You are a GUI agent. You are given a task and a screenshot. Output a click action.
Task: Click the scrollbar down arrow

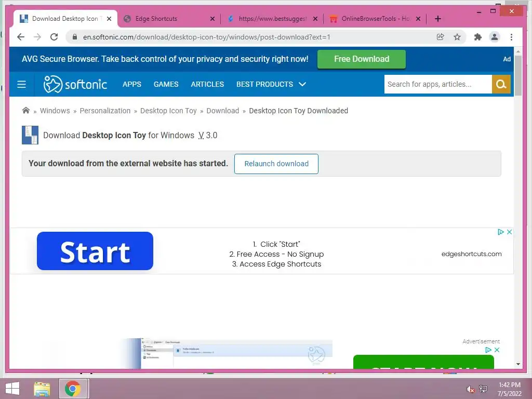(x=518, y=364)
